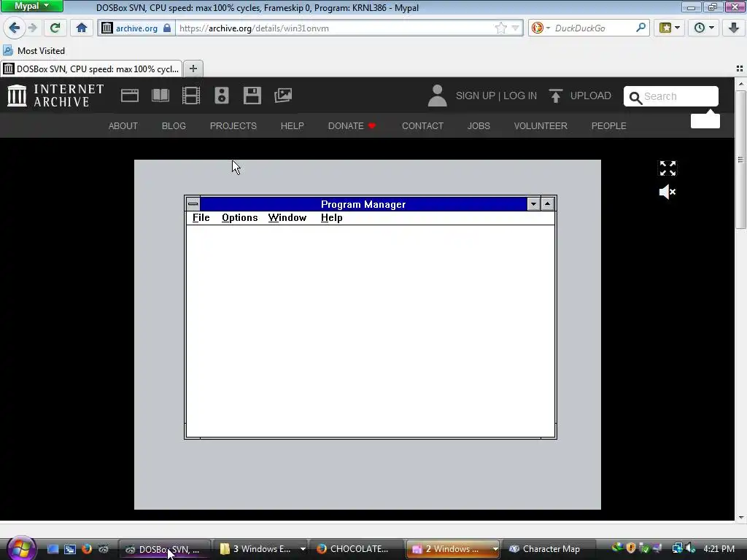Click the Show Desktop quick launch icon
Image resolution: width=747 pixels, height=560 pixels.
[53, 549]
